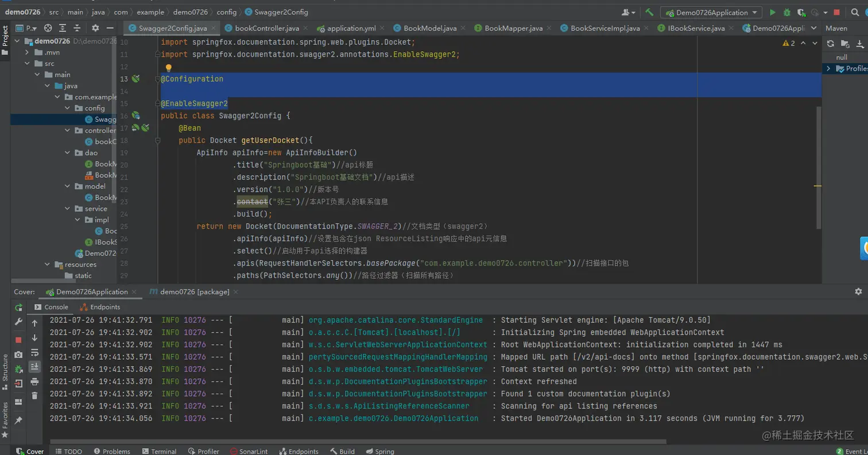The image size is (868, 455).
Task: Expand the Profiles node in Maven panel
Action: (828, 69)
